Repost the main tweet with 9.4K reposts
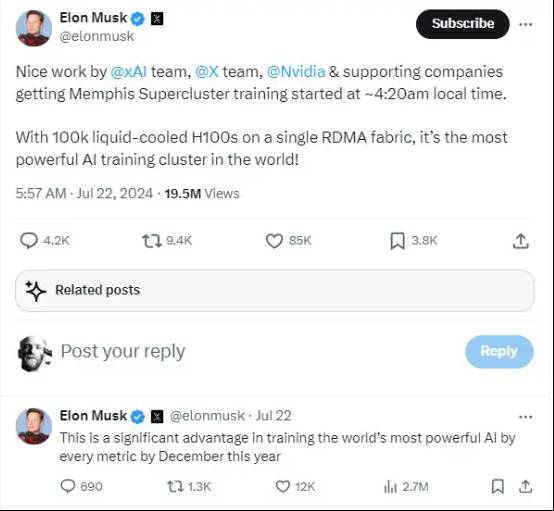Screen dimensions: 554x511 coord(151,241)
